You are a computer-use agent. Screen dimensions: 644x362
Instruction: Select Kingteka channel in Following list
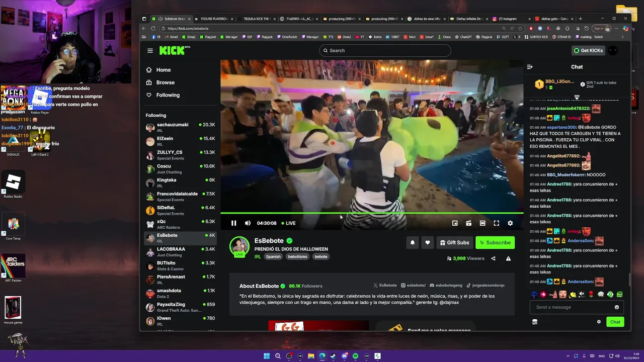click(181, 183)
